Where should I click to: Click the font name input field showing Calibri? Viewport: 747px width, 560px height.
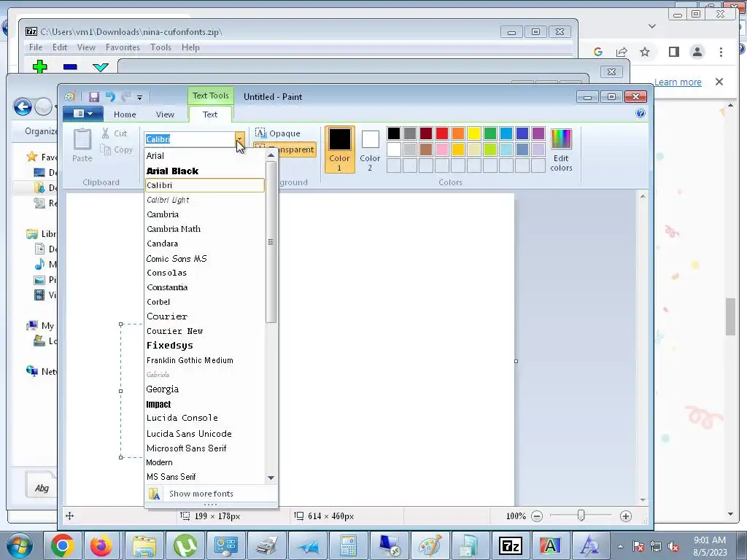190,139
